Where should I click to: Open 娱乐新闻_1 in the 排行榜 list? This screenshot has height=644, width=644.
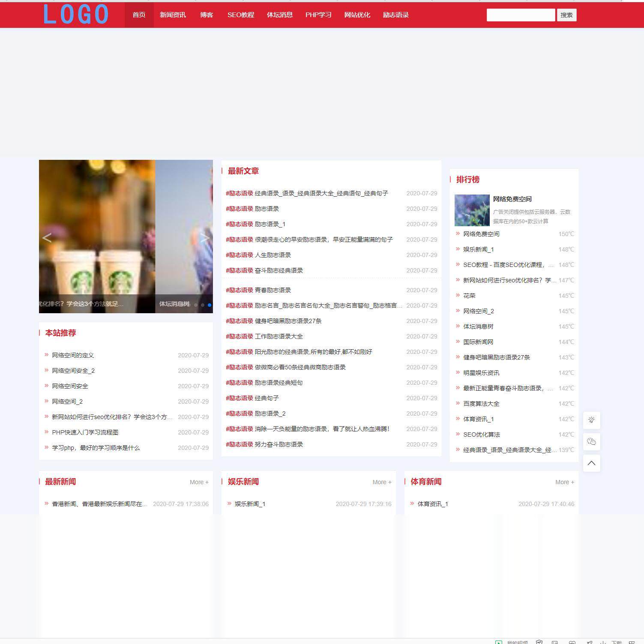(479, 249)
